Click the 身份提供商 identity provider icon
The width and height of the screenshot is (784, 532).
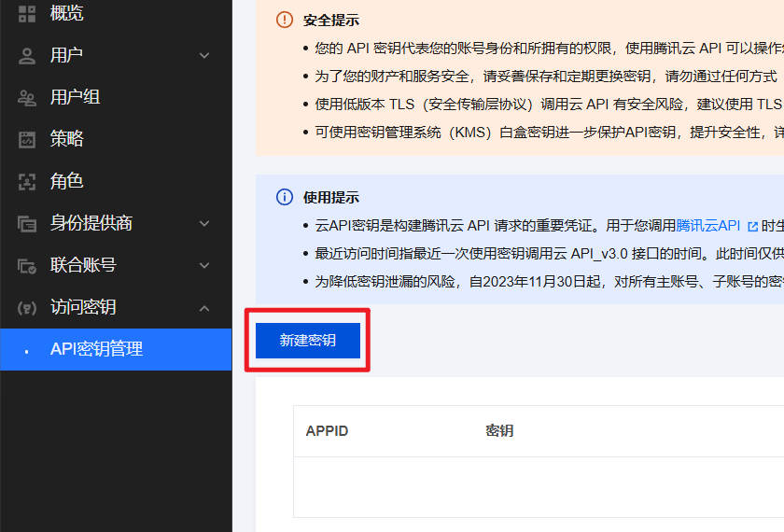(x=27, y=224)
